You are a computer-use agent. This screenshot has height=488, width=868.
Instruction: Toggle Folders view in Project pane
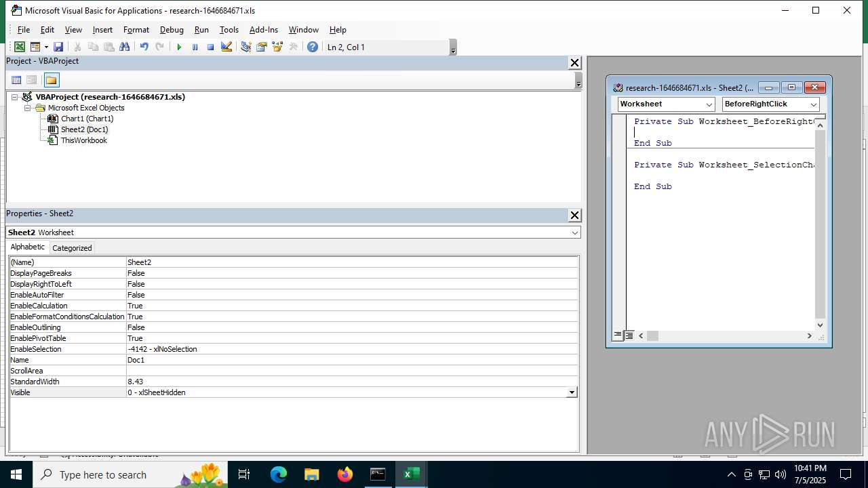[52, 80]
